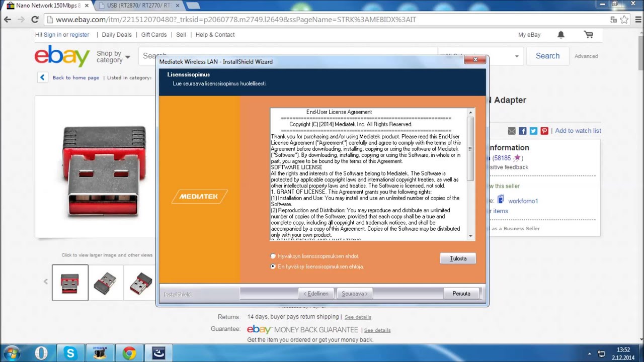The width and height of the screenshot is (644, 362).
Task: Click See details link for money back guarantee
Action: pos(377,330)
